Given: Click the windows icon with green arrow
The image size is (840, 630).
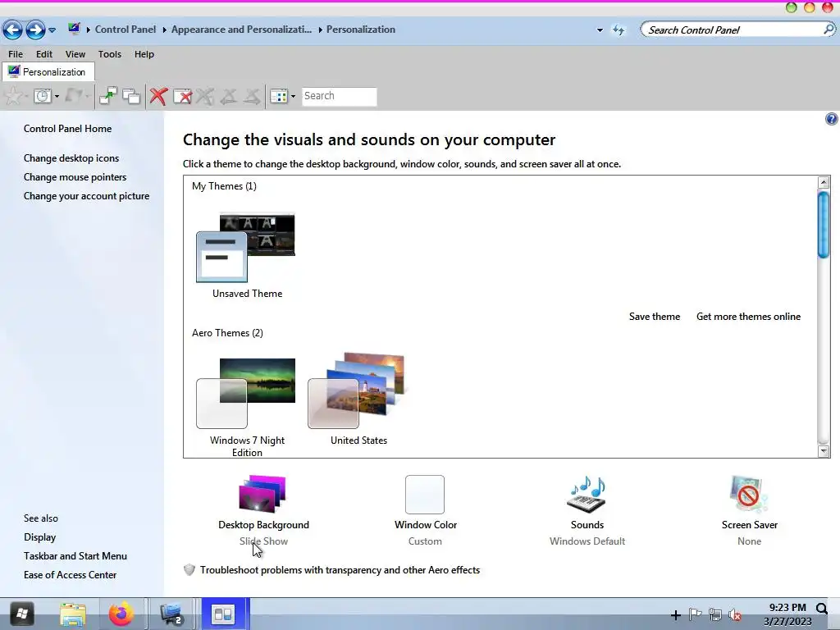Looking at the screenshot, I should 108,96.
